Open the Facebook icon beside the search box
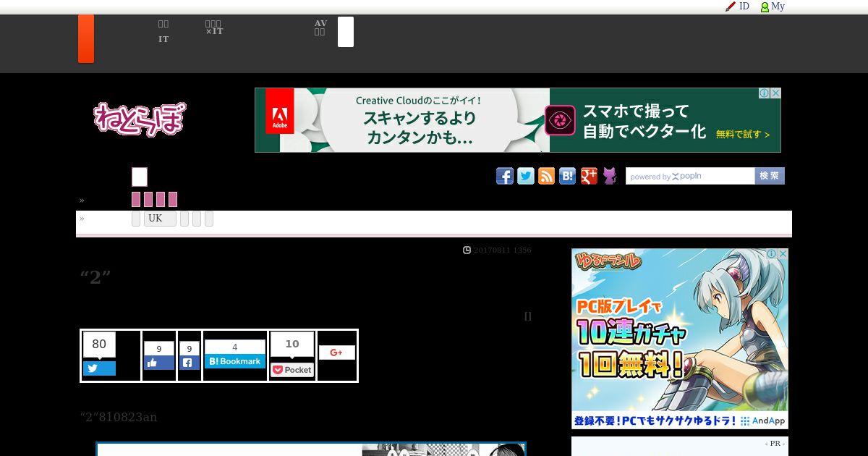The height and width of the screenshot is (456, 868). (x=505, y=176)
